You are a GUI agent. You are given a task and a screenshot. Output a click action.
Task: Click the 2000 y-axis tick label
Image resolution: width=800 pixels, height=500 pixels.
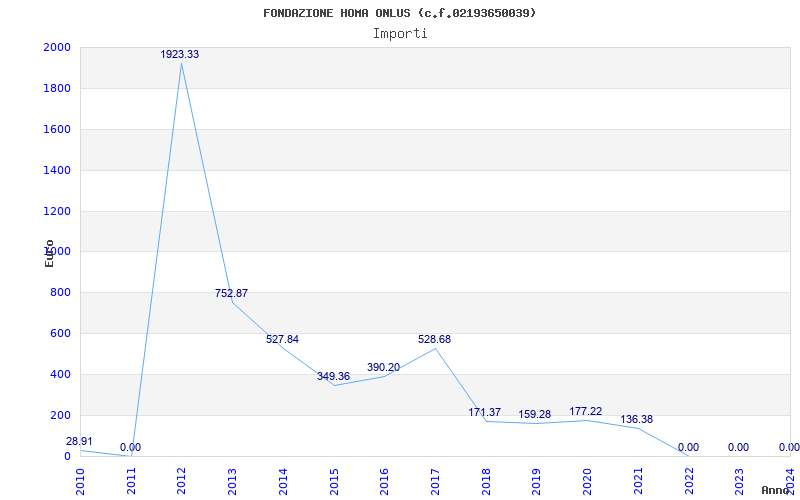point(57,47)
